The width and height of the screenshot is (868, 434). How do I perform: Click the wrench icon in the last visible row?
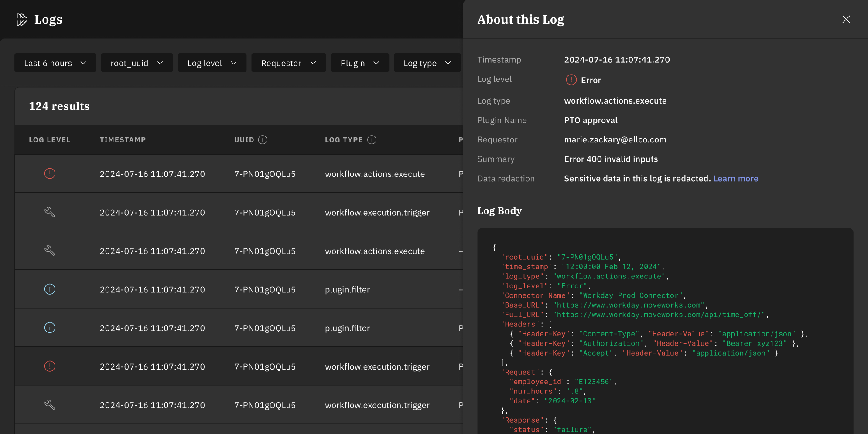pos(50,405)
